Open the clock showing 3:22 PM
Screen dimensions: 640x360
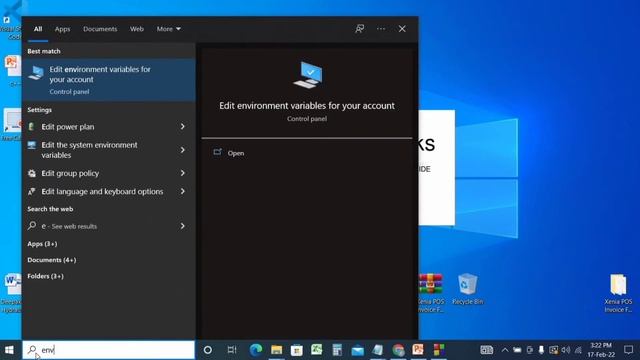[x=601, y=350]
